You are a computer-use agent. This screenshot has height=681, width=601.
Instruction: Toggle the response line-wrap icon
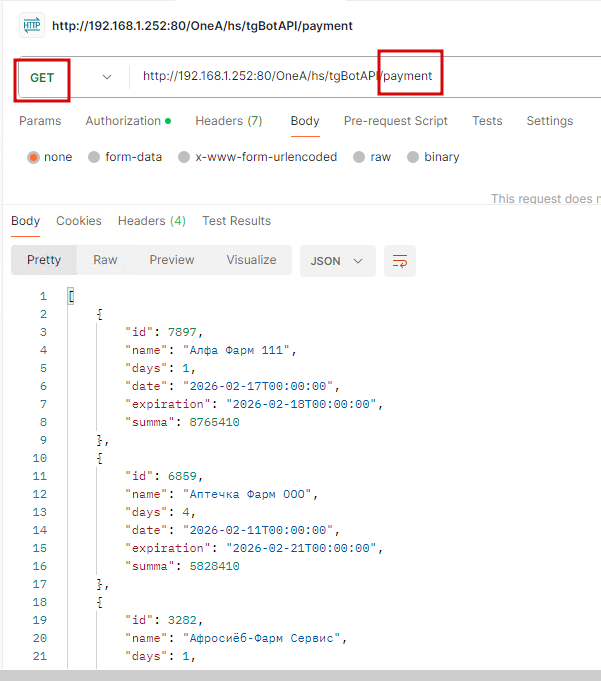(400, 261)
